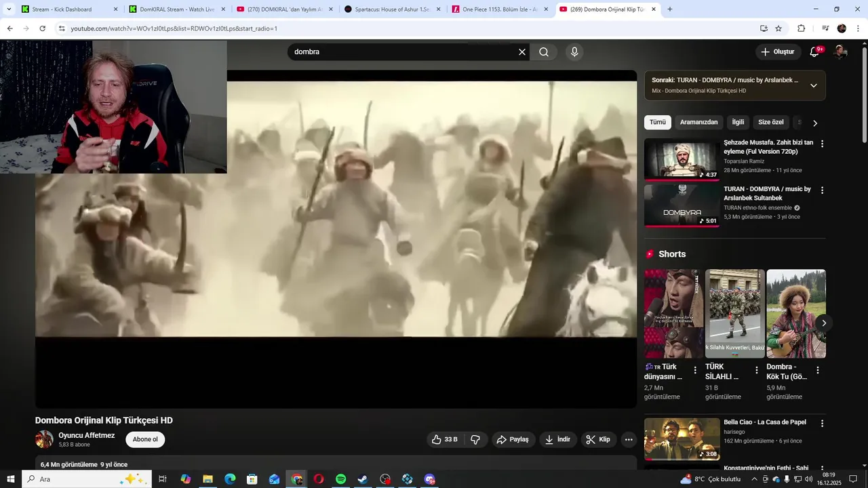Switch to One Piece 1153 tab
The height and width of the screenshot is (488, 868).
pyautogui.click(x=499, y=9)
